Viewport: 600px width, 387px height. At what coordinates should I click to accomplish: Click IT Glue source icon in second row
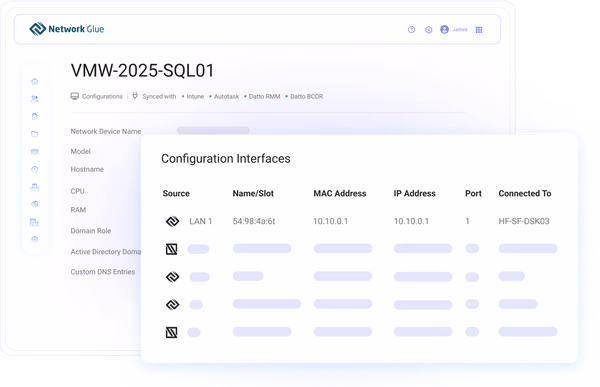(x=171, y=249)
